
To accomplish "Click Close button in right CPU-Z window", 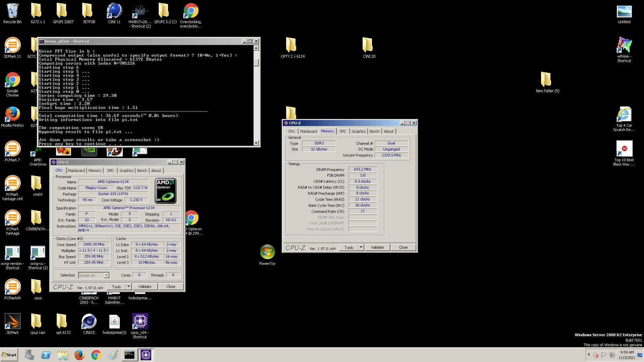I will pos(403,247).
